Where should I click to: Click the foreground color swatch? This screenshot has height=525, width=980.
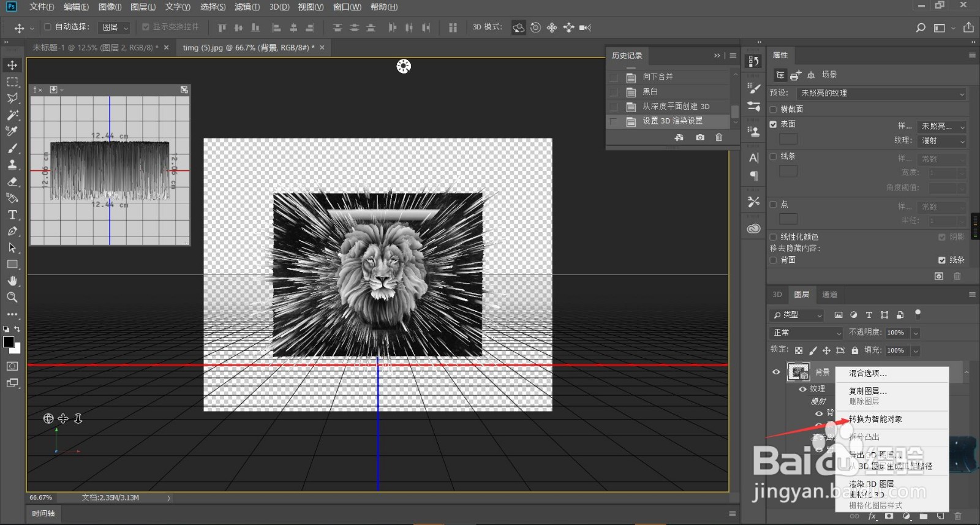click(x=9, y=342)
